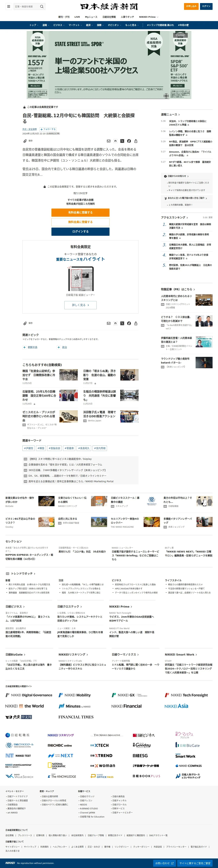Open 人事ウオッチ in the header

127,17
